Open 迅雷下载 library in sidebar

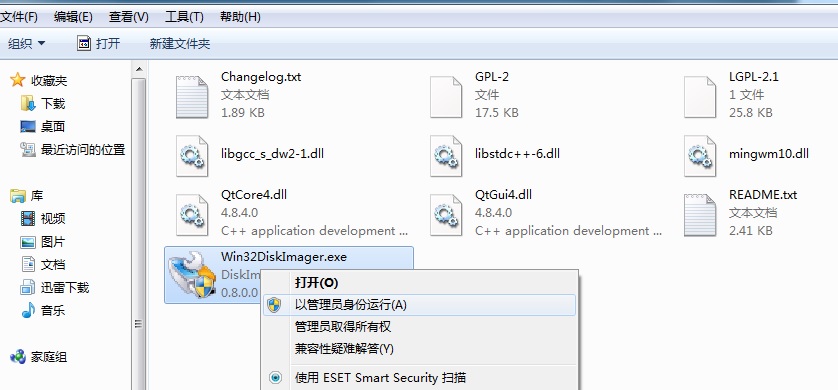[x=65, y=287]
